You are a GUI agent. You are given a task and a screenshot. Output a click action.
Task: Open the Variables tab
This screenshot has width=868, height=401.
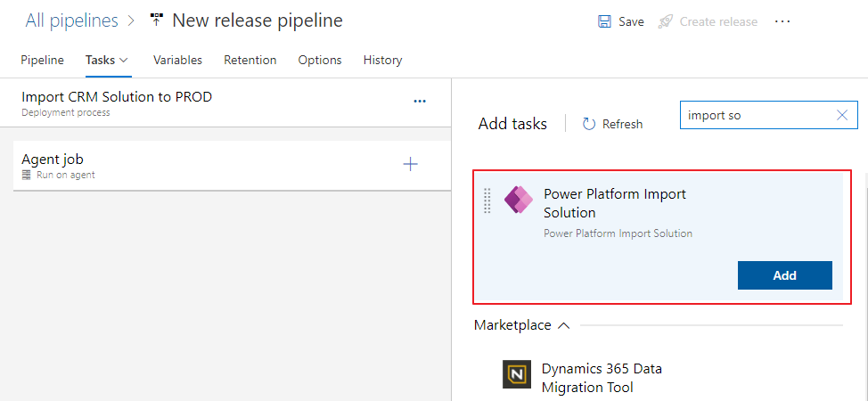(x=177, y=60)
